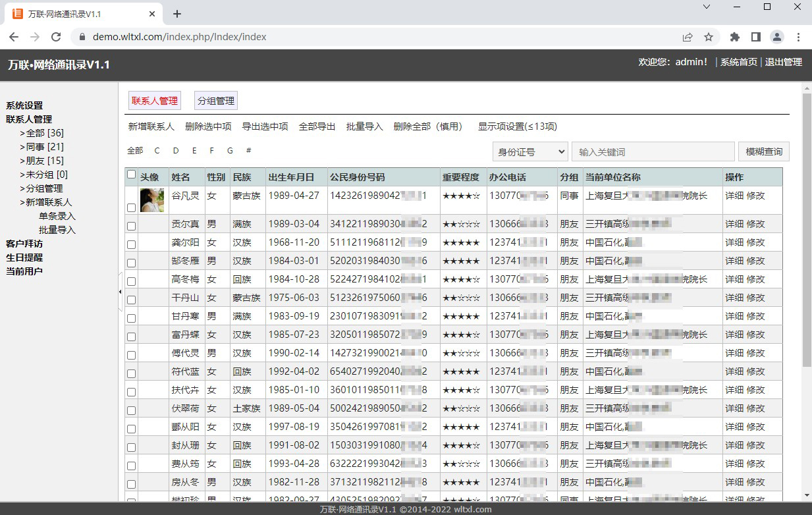Image resolution: width=812 pixels, height=515 pixels.
Task: Log out via 退出管理
Action: click(784, 63)
